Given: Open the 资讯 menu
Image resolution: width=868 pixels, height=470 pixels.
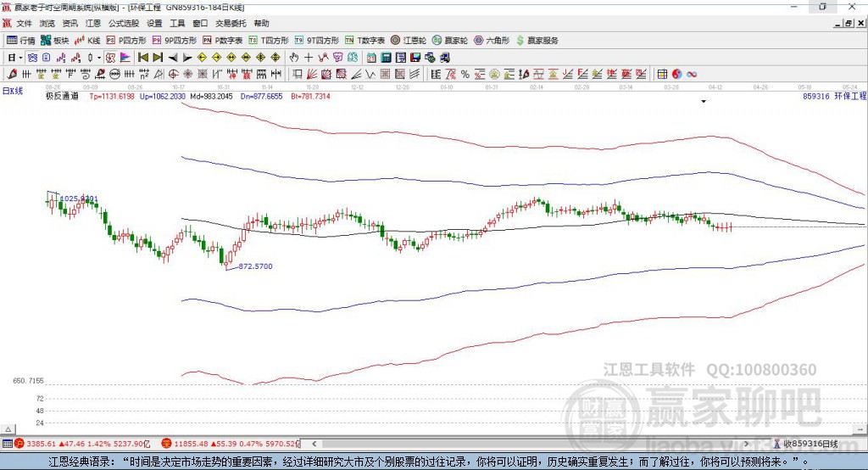Looking at the screenshot, I should point(70,23).
